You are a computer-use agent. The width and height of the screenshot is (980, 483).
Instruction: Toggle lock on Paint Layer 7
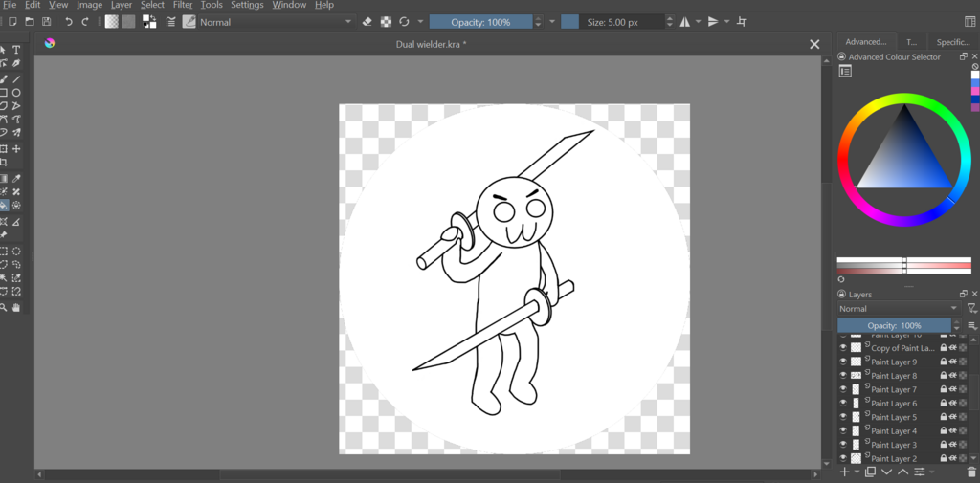coord(944,390)
